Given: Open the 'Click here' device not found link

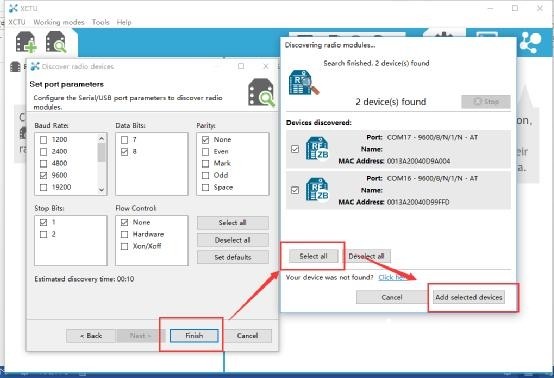Looking at the screenshot, I should click(x=393, y=277).
